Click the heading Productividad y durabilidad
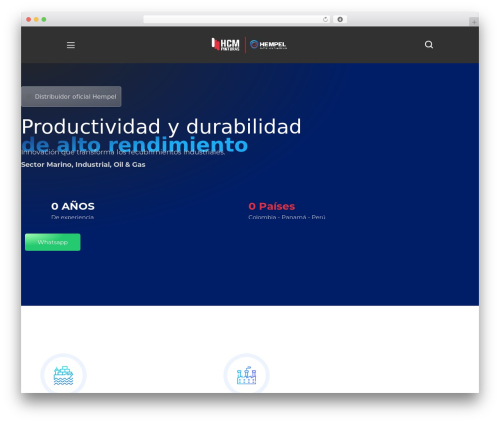Viewport: 500px width, 423px height. tap(161, 127)
